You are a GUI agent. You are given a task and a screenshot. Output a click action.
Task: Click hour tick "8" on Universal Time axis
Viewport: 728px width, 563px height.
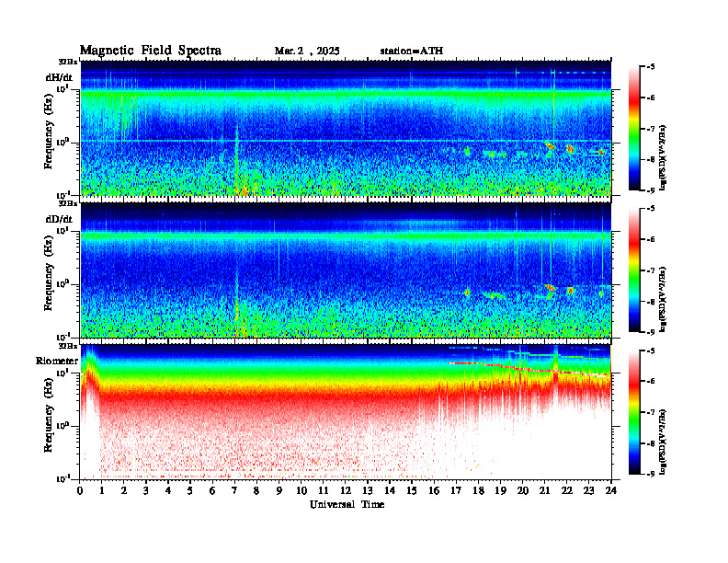(x=256, y=490)
